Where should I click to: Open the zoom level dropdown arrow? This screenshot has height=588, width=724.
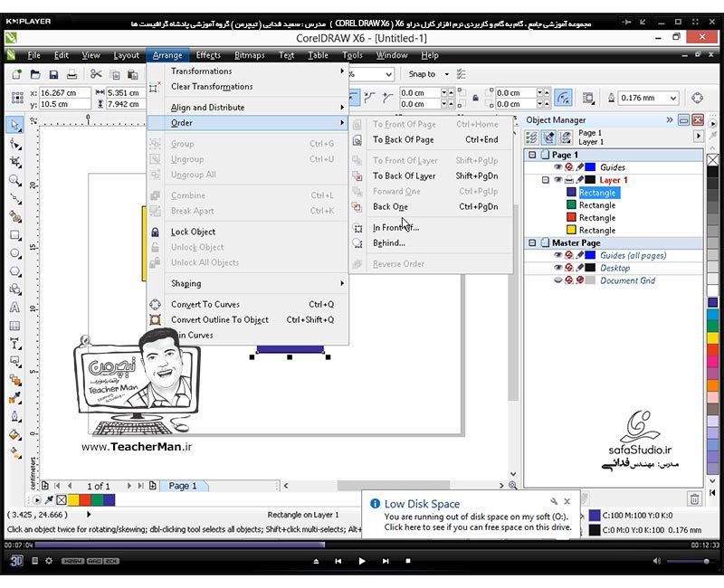389,74
